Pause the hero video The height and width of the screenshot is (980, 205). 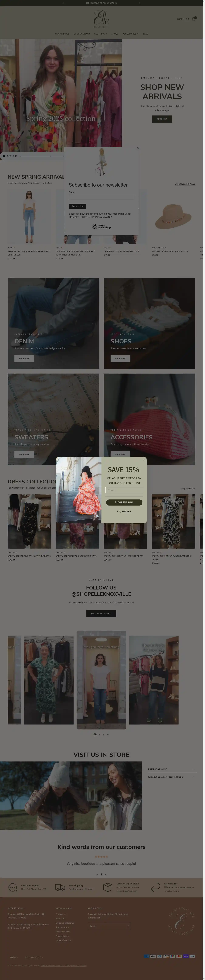coord(4,156)
